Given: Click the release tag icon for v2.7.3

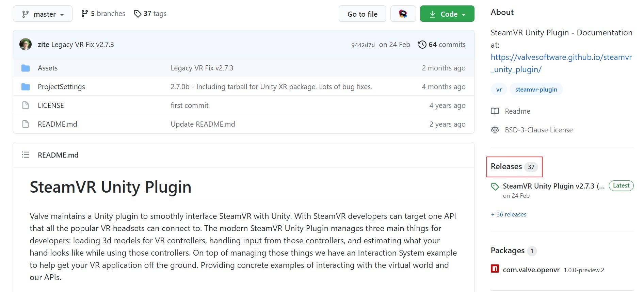Looking at the screenshot, I should tap(495, 186).
